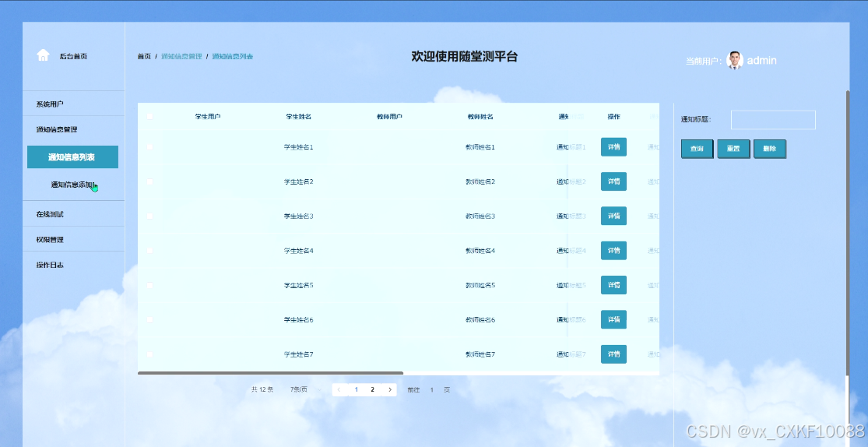Click the cell 学生姓名6 text
This screenshot has width=868, height=447.
click(298, 319)
